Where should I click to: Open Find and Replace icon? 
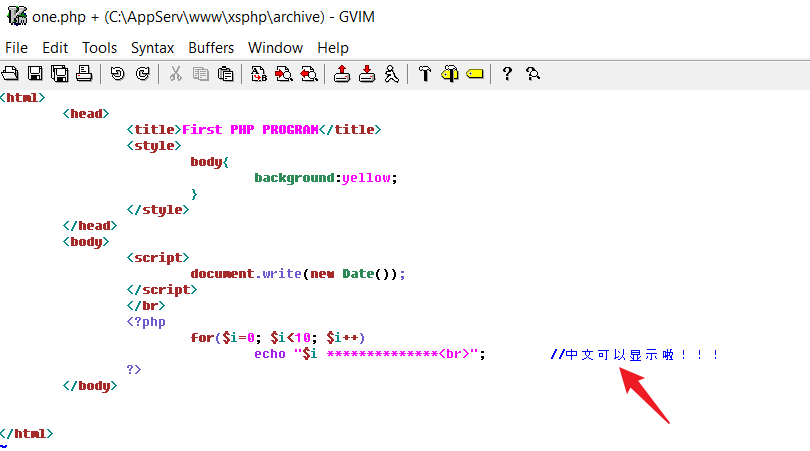coord(259,74)
